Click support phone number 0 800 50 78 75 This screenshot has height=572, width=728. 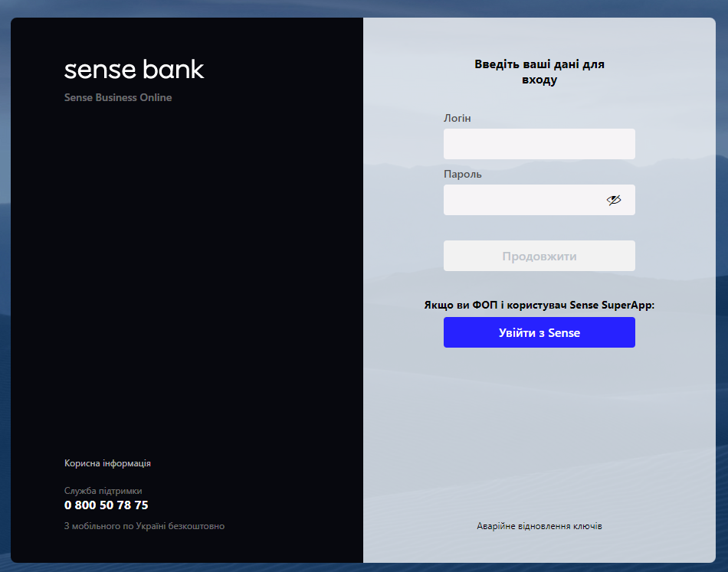107,505
